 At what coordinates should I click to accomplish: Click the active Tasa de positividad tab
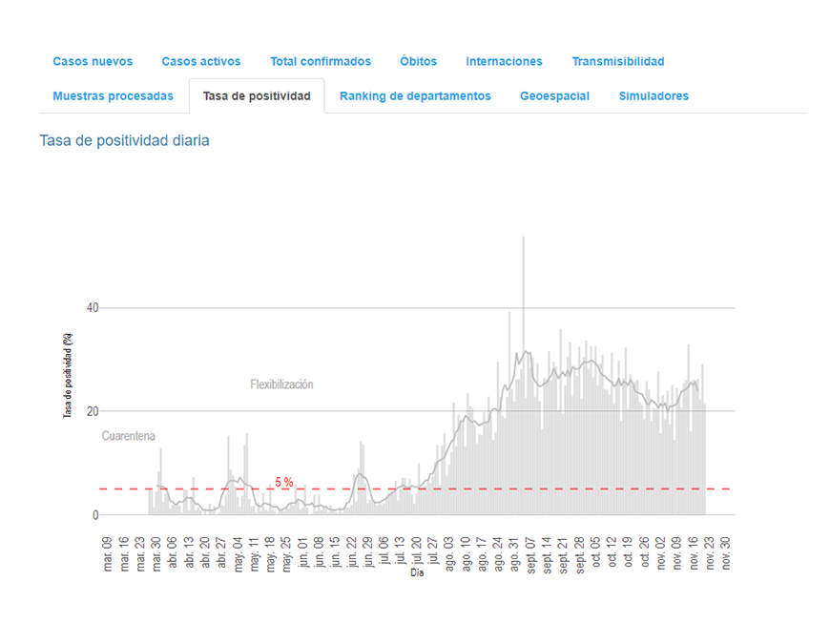tap(257, 96)
